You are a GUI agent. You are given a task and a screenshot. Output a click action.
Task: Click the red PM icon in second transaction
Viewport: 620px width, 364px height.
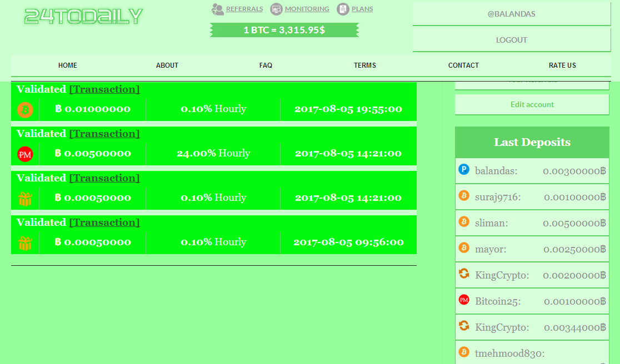click(25, 154)
